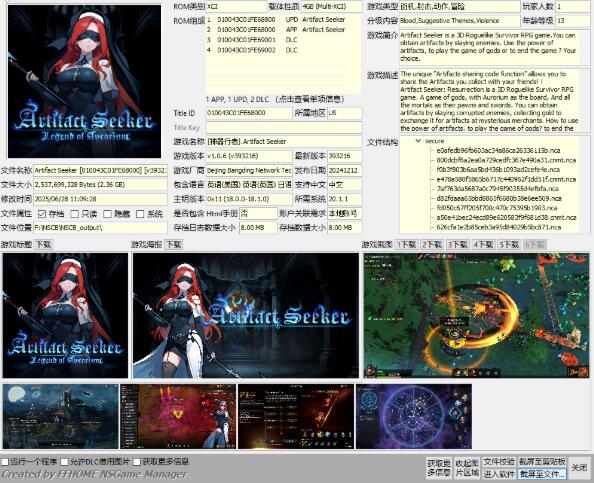Select ROM row 1 UPD Artifact Seeker

pos(283,19)
